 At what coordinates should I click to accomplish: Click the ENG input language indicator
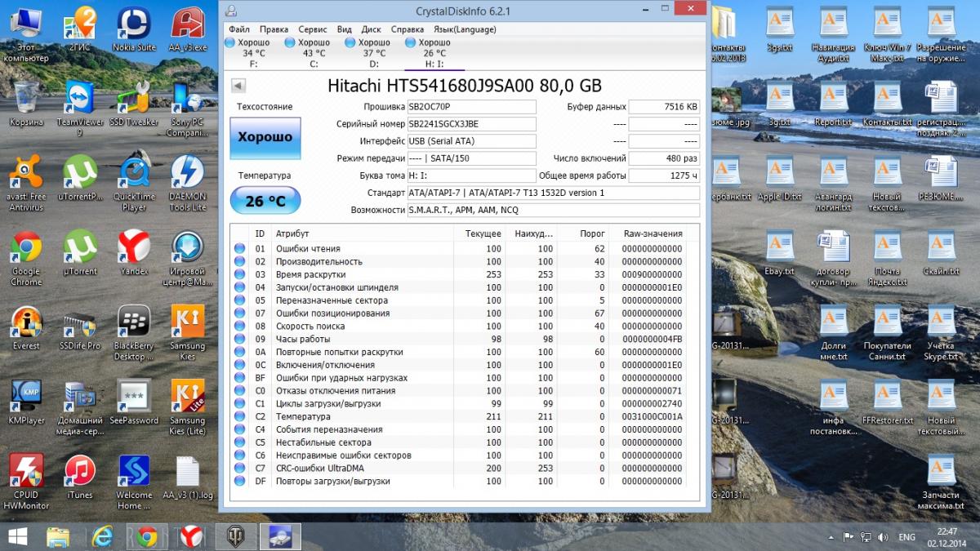point(907,537)
